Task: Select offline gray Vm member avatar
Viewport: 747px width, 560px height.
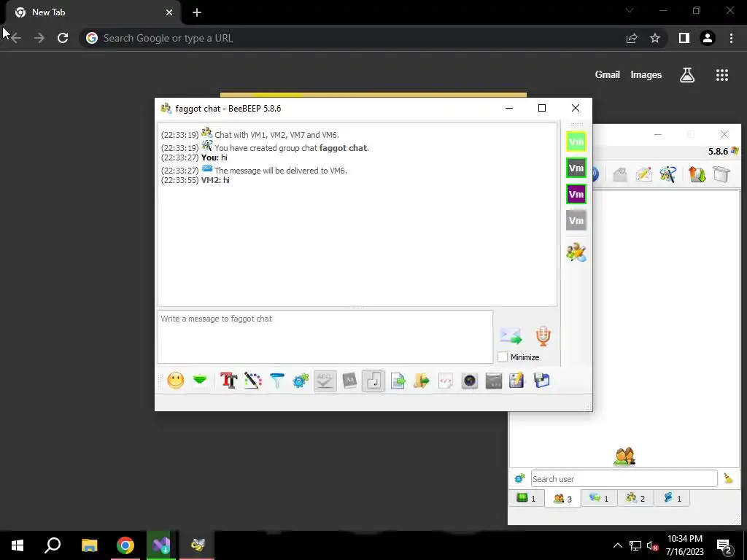Action: point(576,220)
